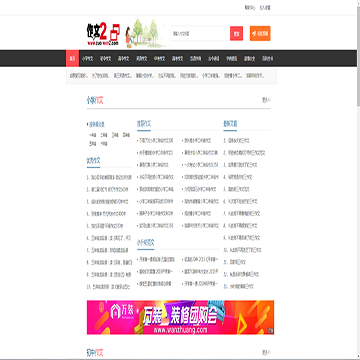The height and width of the screenshot is (360, 360).
Task: Select the 六年级 grade filter link
Action: point(104,144)
